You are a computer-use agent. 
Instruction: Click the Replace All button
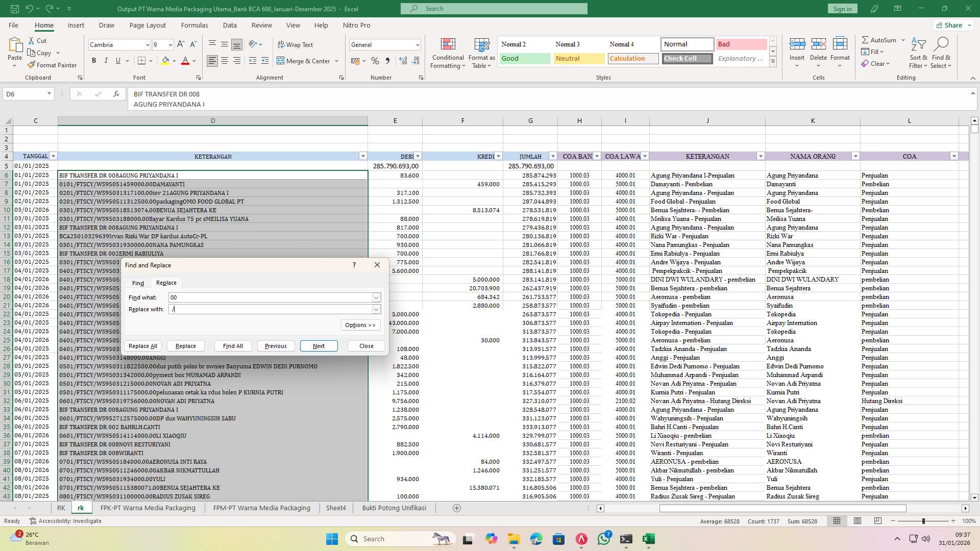[142, 346]
